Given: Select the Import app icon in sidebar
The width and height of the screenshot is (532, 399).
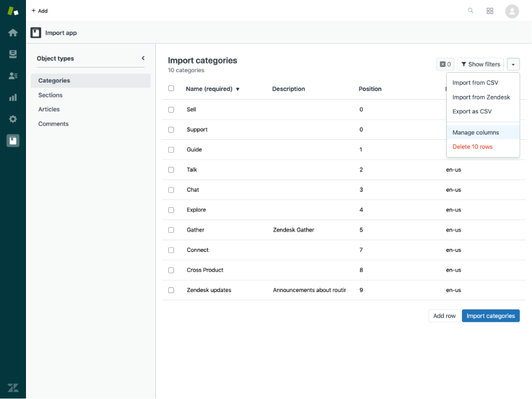Looking at the screenshot, I should (12, 140).
